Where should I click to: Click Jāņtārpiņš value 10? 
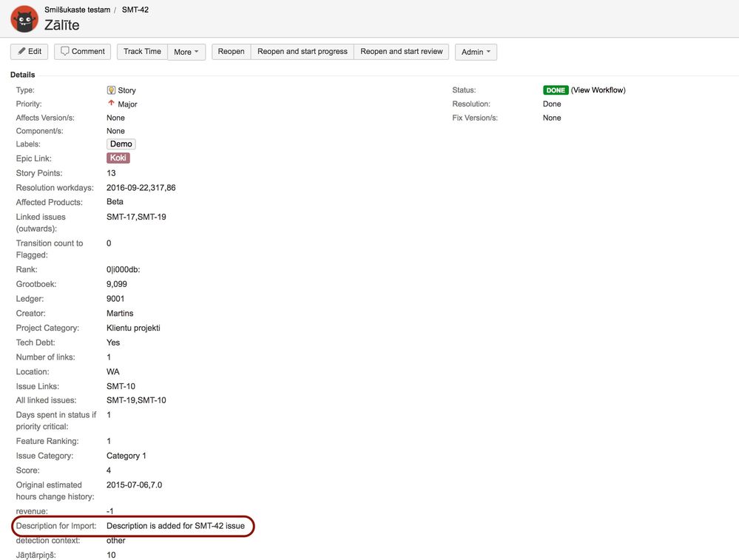(x=111, y=556)
